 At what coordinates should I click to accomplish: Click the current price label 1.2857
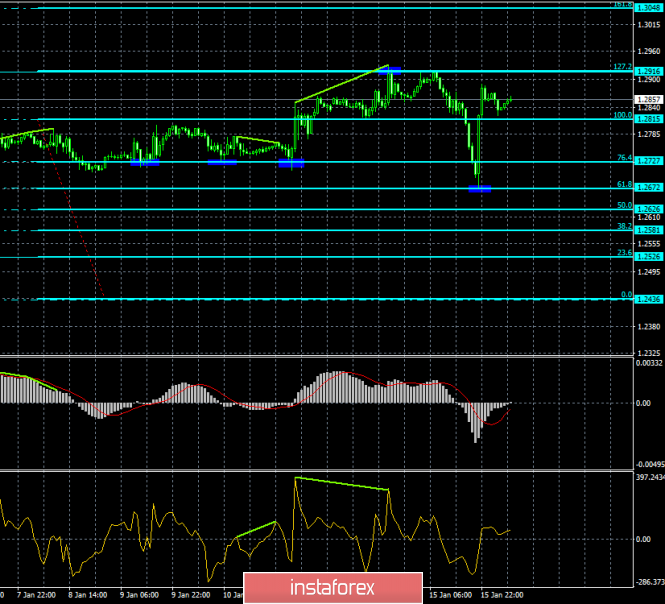[x=649, y=100]
